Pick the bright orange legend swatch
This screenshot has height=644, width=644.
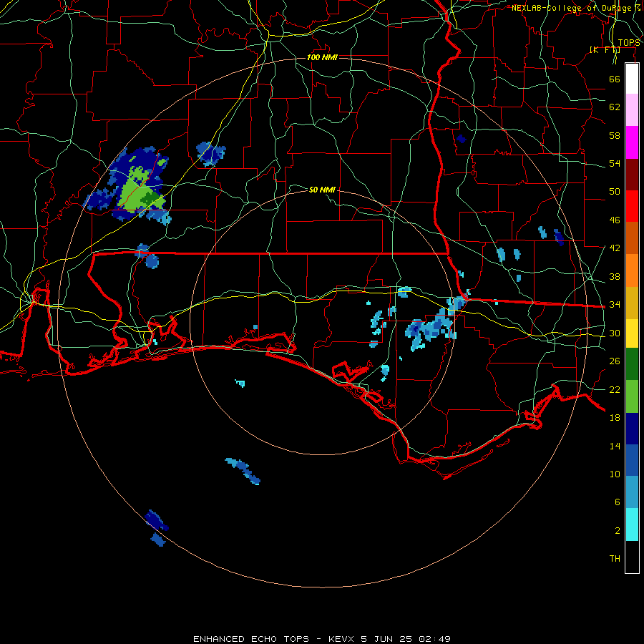(632, 270)
